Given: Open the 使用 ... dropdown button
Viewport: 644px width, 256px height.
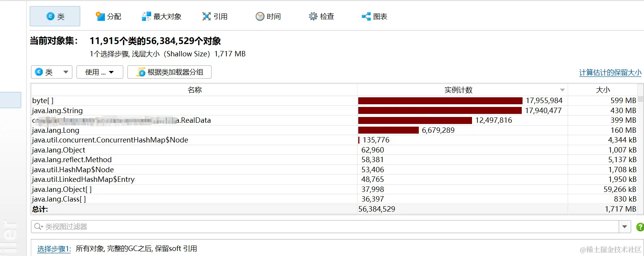Looking at the screenshot, I should [100, 72].
